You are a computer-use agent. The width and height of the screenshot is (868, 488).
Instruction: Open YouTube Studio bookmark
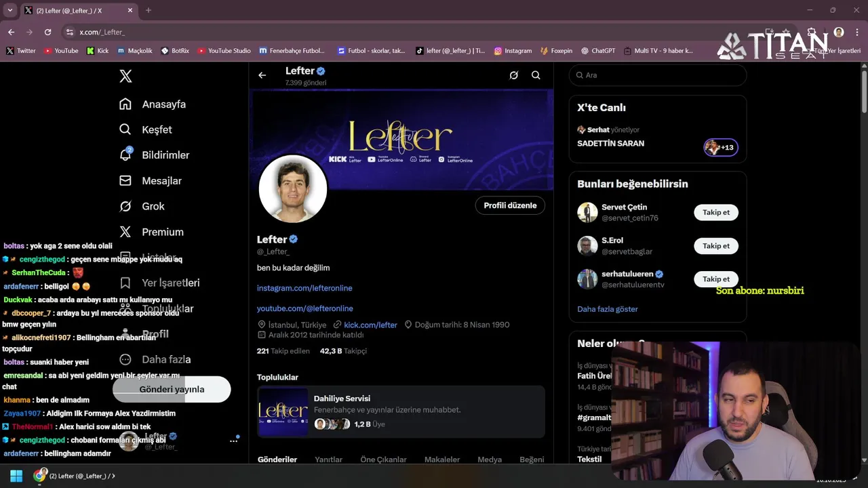(224, 51)
